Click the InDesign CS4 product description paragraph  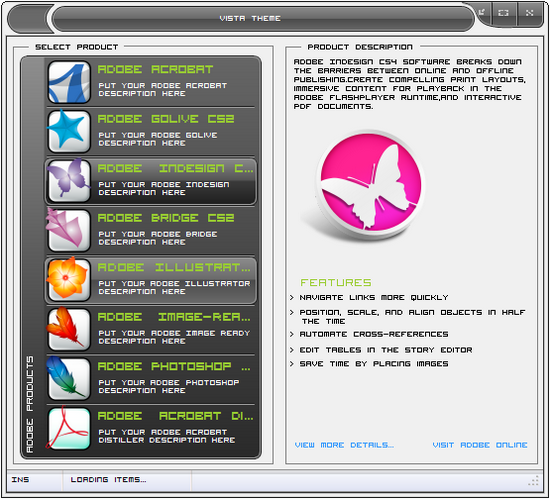410,84
